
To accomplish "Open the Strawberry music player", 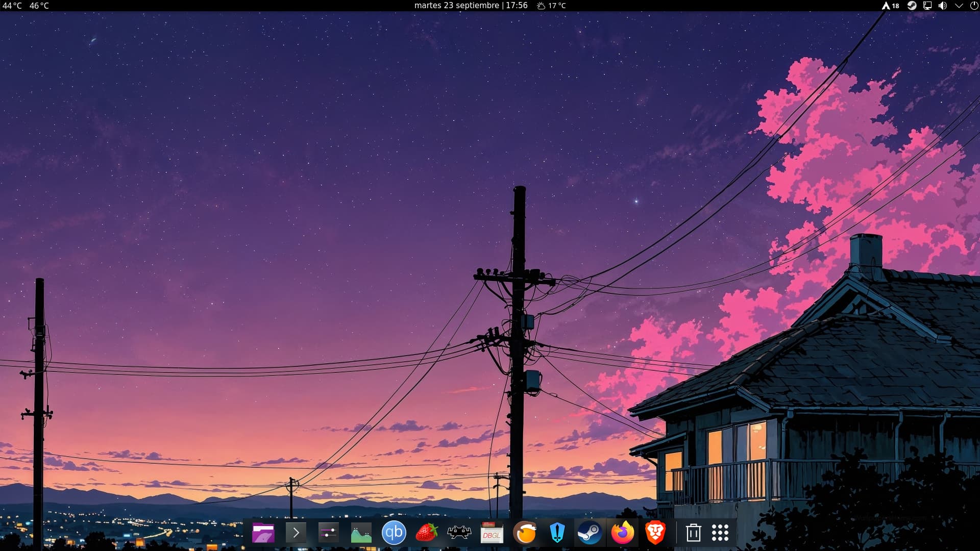I will 427,533.
